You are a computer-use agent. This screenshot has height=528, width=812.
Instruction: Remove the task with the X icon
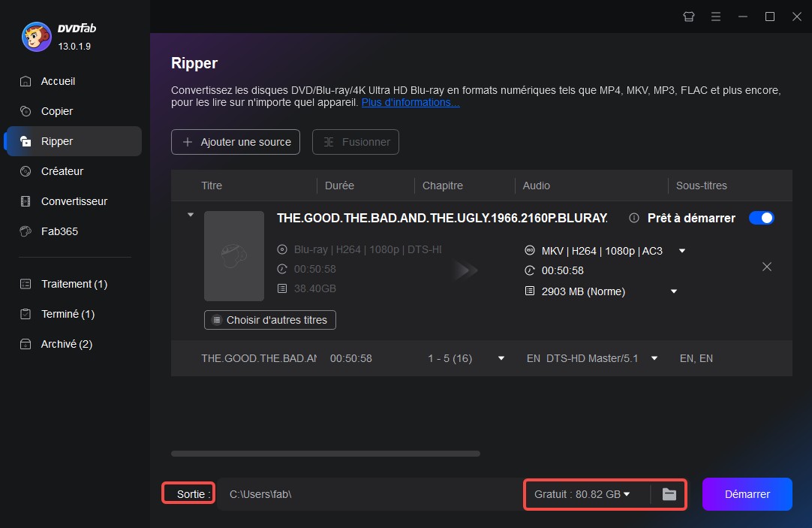coord(767,267)
